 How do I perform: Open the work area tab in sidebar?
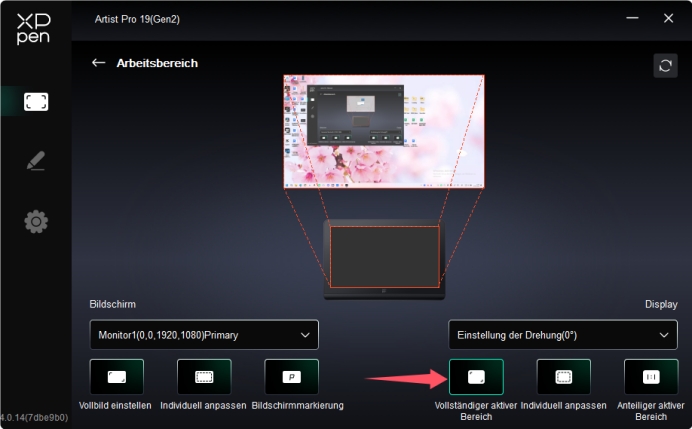[x=36, y=101]
